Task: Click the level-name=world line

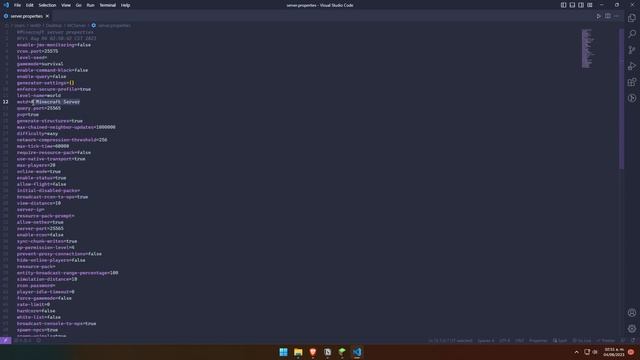Action: (x=39, y=96)
